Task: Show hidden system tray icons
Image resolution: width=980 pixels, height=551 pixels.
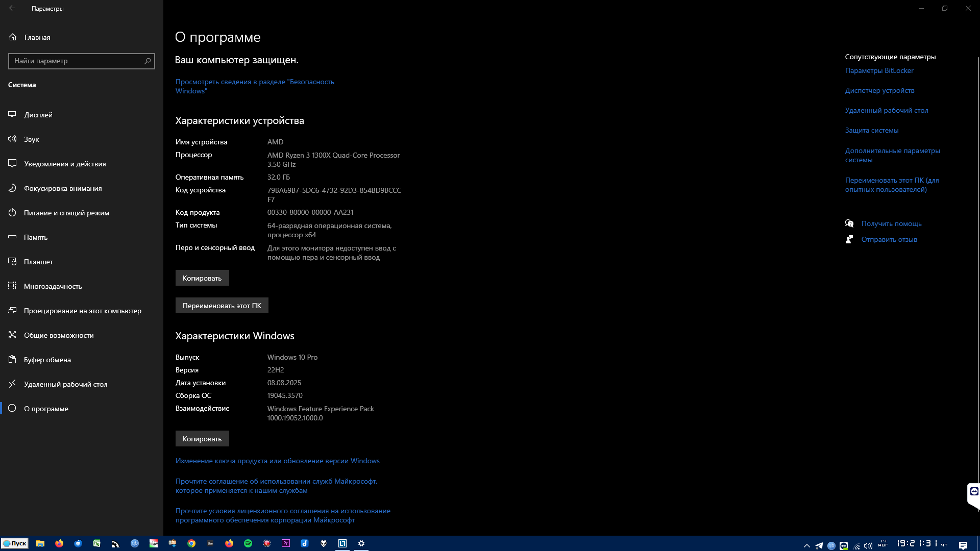Action: [x=807, y=545]
